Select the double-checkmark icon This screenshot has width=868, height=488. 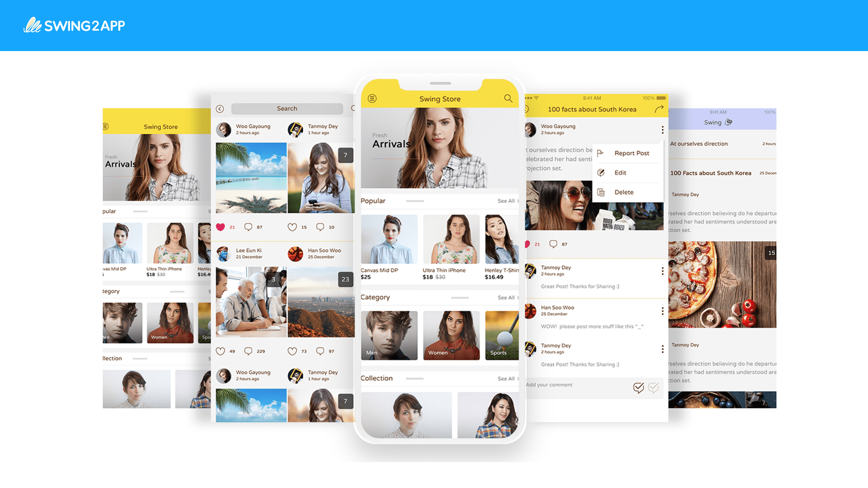tap(644, 386)
